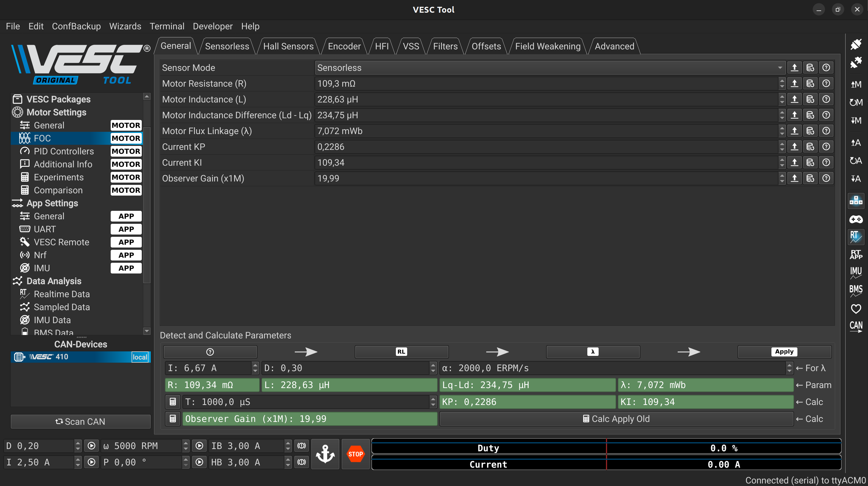The width and height of the screenshot is (868, 486).
Task: Click Motor Inductance value stepper arrows
Action: tap(782, 99)
